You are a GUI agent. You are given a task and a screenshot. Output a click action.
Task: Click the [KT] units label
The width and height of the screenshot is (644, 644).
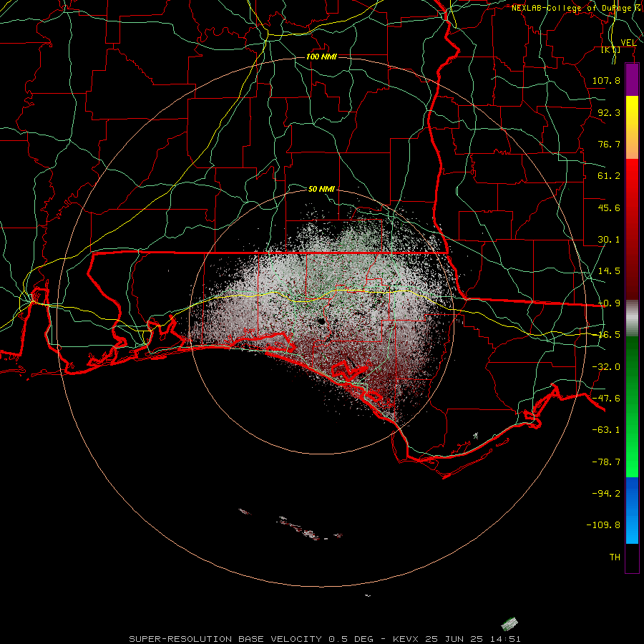pyautogui.click(x=611, y=50)
